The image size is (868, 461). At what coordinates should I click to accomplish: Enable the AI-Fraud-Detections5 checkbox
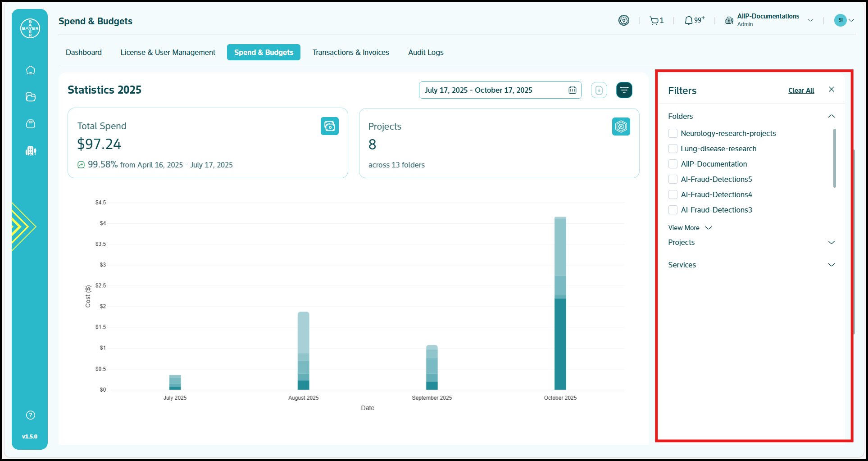coord(673,179)
